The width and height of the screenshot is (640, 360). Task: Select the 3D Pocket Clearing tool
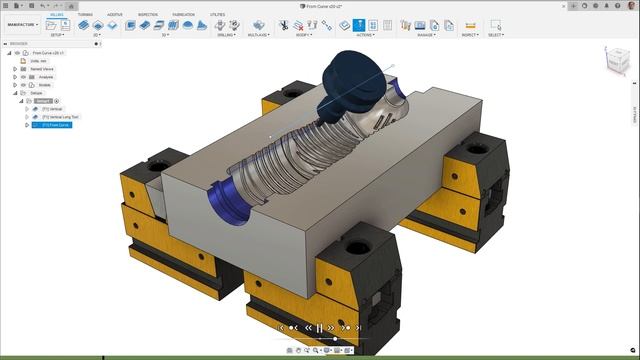click(x=144, y=25)
